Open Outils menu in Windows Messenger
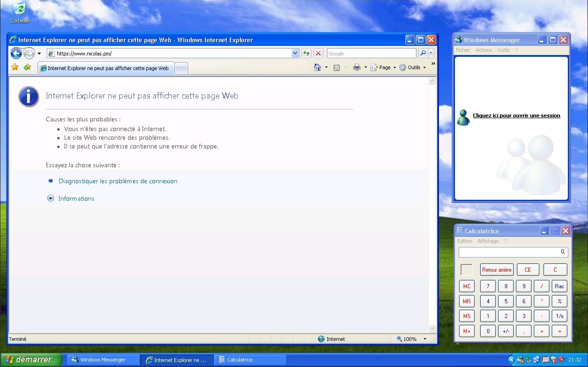 click(x=503, y=50)
